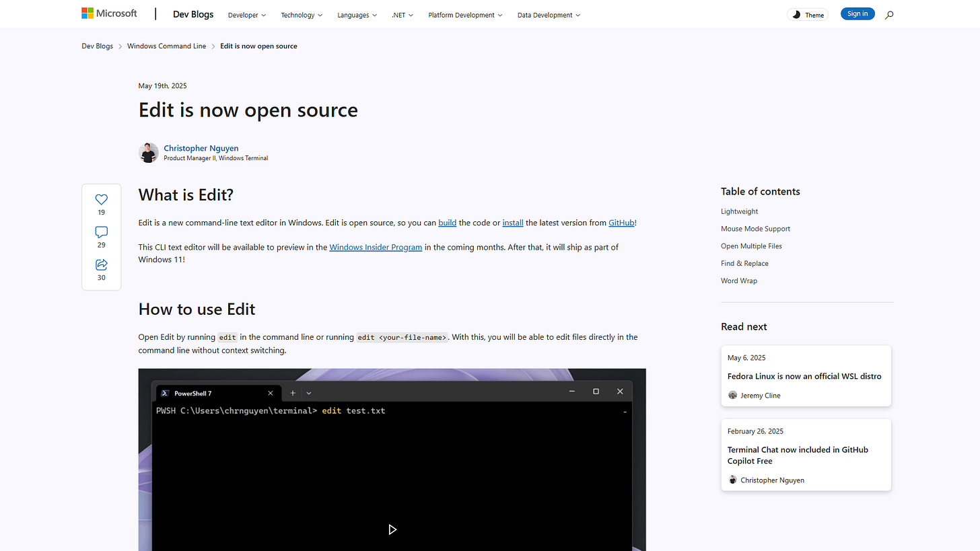The width and height of the screenshot is (980, 551).
Task: Click the share arrow icon
Action: pos(101,264)
